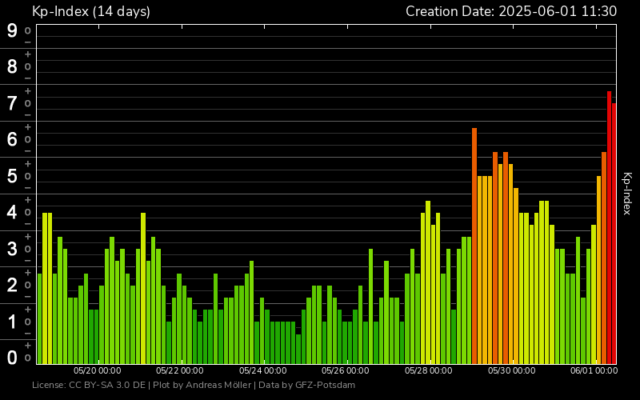Click the 05/20 00:00 date label
The height and width of the screenshot is (400, 640).
(97, 370)
